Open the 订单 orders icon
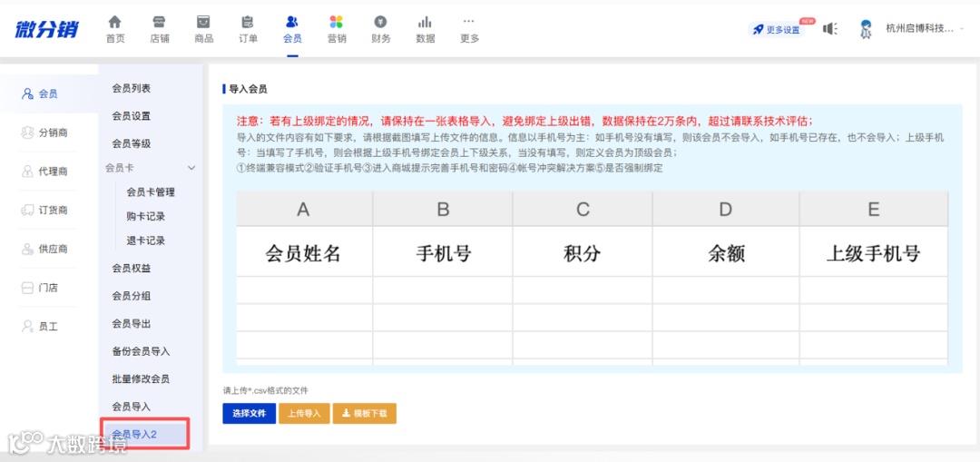 coord(248,22)
